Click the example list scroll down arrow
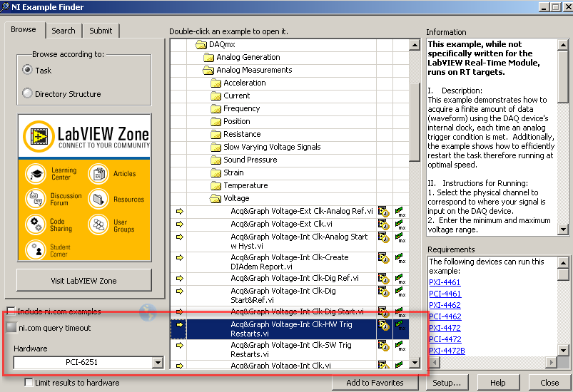The image size is (573, 392). [415, 363]
